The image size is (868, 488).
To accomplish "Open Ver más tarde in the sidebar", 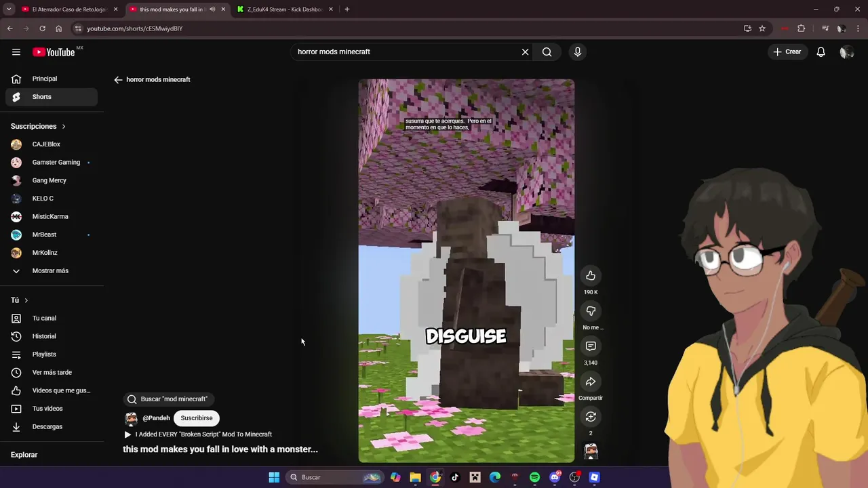I will click(x=51, y=372).
